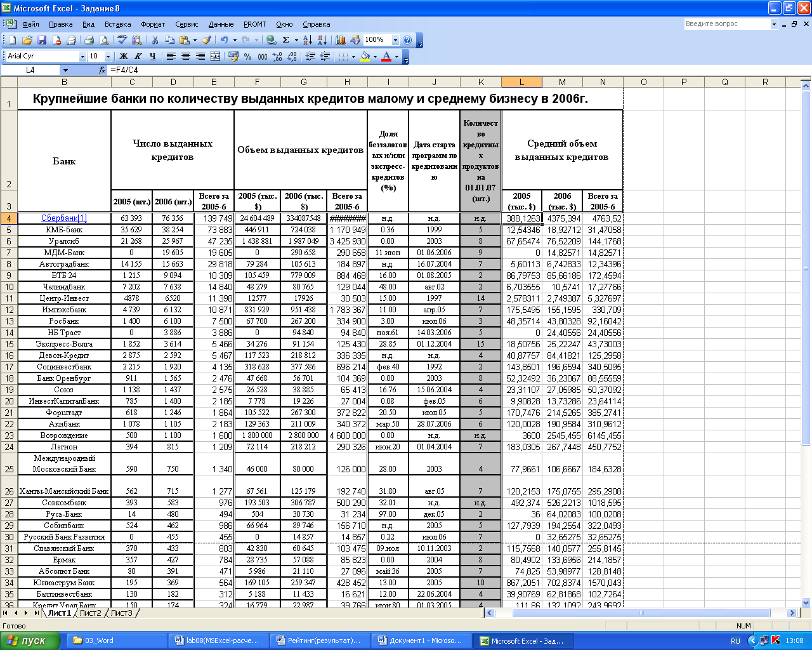812x650 pixels.
Task: Click the help question input box
Action: [x=727, y=24]
